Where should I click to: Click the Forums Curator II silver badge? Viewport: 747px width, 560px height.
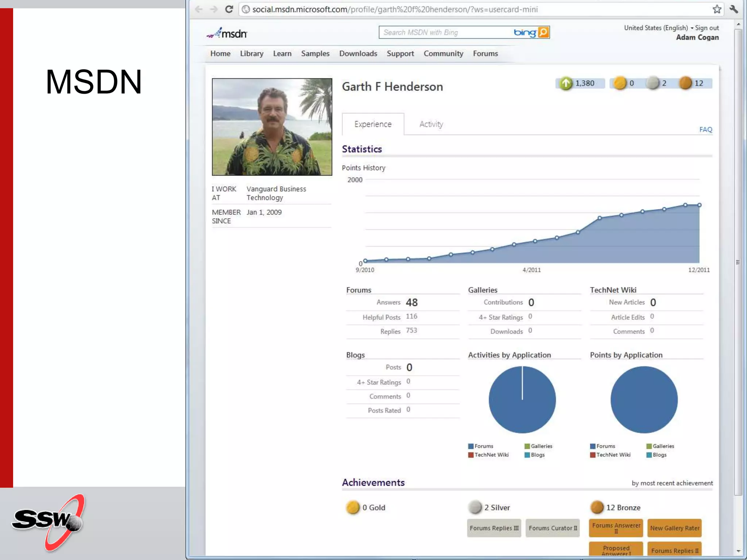pos(553,528)
